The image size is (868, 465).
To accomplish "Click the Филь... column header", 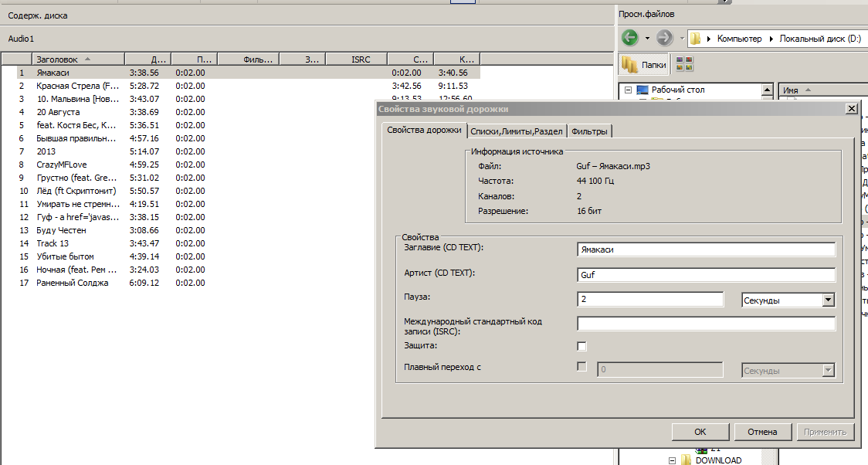I will tap(249, 59).
